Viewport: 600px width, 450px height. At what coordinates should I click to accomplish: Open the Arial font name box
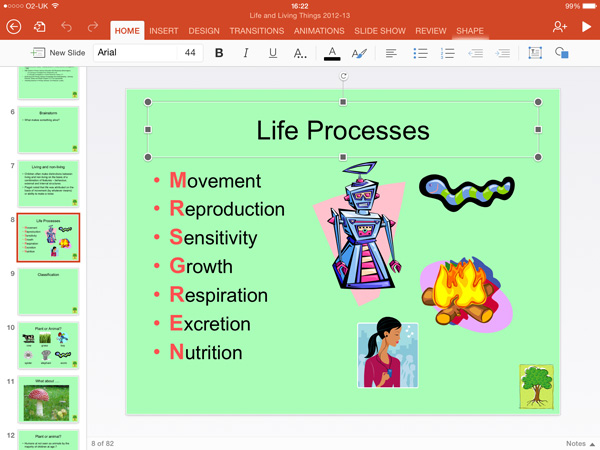[135, 53]
